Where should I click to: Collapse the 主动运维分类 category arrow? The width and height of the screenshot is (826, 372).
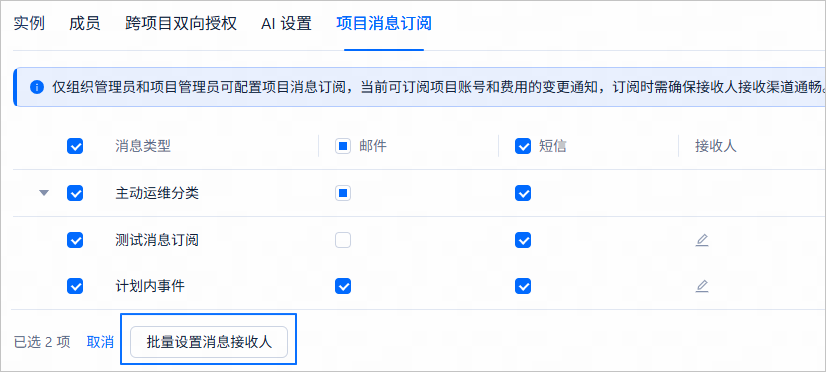(x=44, y=193)
